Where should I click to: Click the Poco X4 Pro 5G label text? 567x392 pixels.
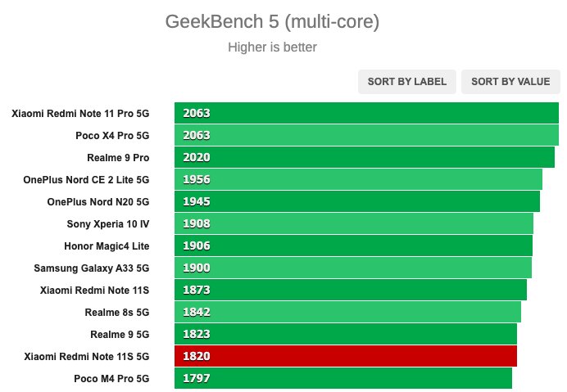click(x=112, y=136)
